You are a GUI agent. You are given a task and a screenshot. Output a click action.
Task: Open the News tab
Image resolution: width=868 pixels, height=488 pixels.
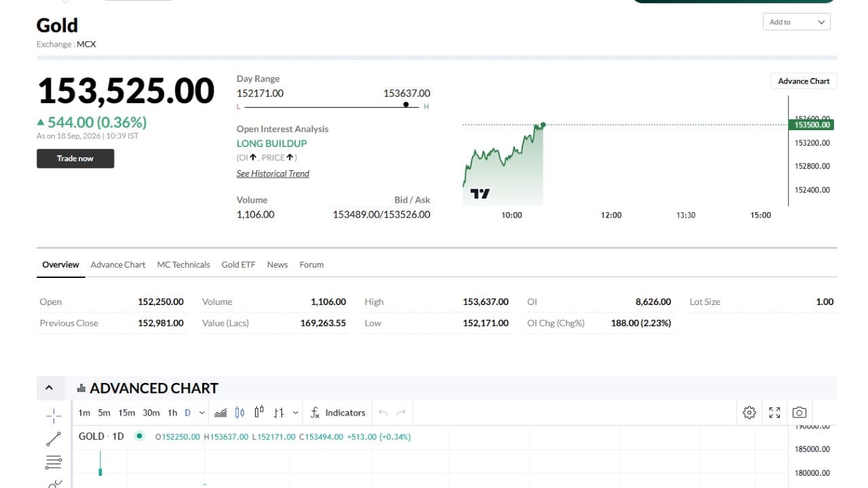pyautogui.click(x=277, y=264)
